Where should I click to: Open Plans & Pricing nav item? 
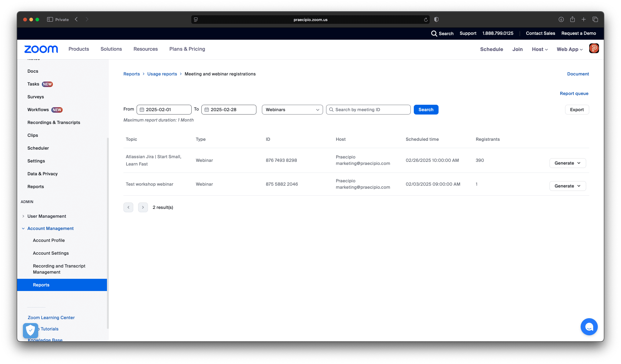[x=187, y=49]
